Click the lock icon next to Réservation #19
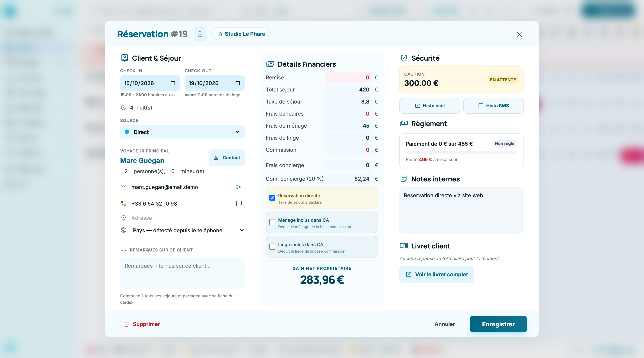 (x=200, y=34)
